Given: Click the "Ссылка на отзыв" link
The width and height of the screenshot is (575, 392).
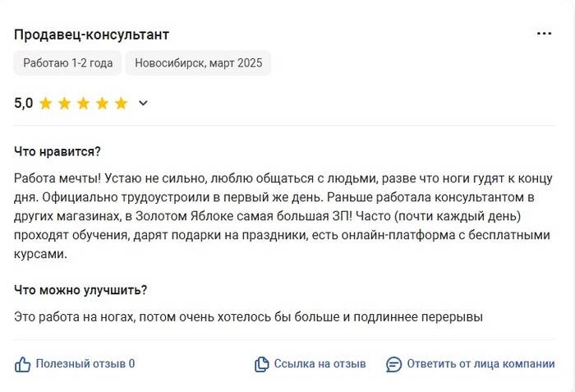Looking at the screenshot, I should (320, 364).
